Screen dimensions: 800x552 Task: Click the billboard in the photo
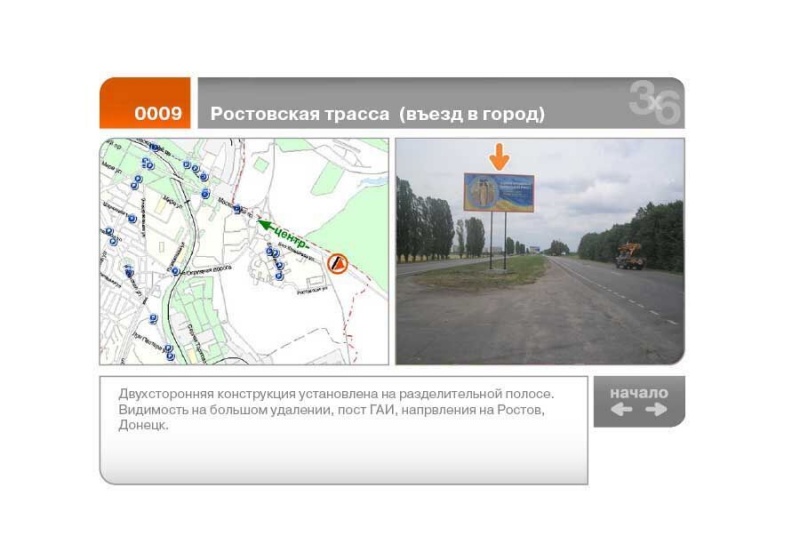pyautogui.click(x=498, y=192)
